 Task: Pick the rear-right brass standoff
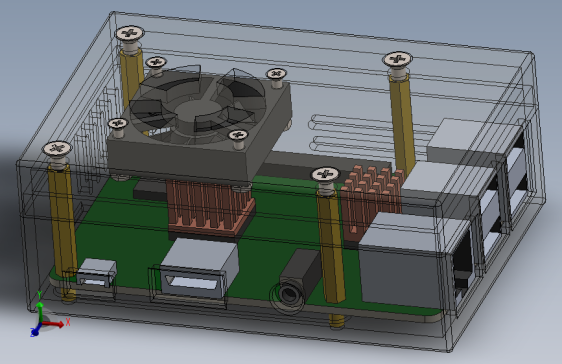(403, 125)
